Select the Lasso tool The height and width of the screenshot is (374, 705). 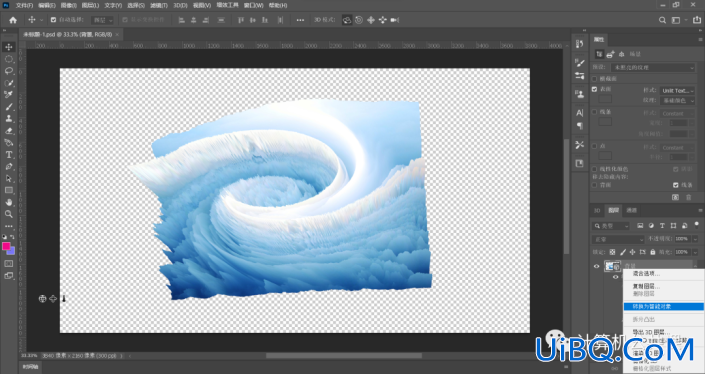[9, 71]
